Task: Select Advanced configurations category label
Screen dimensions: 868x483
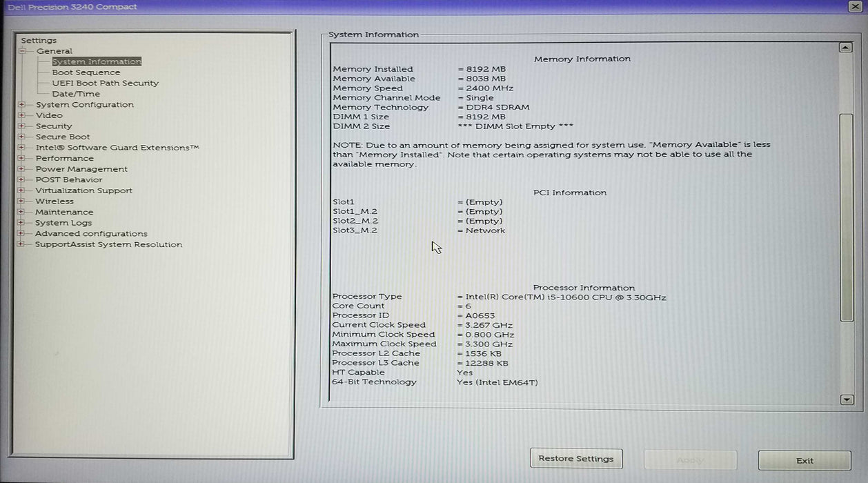Action: pos(91,233)
